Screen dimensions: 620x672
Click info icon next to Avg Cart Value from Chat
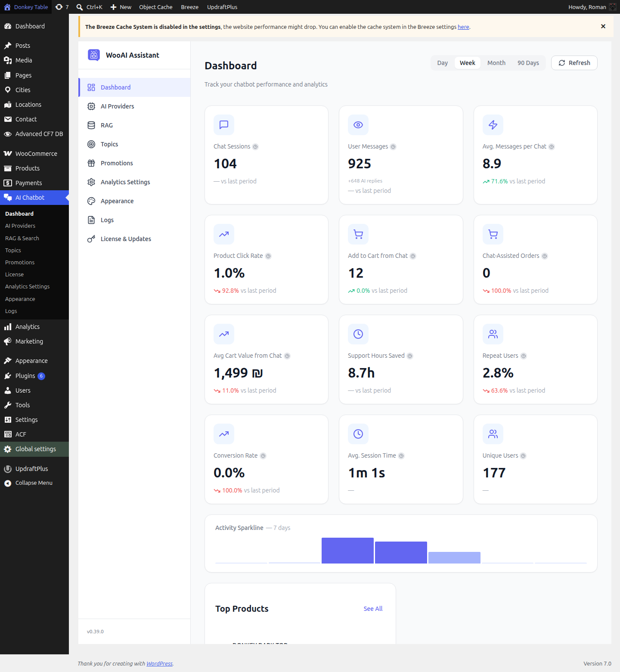click(287, 356)
